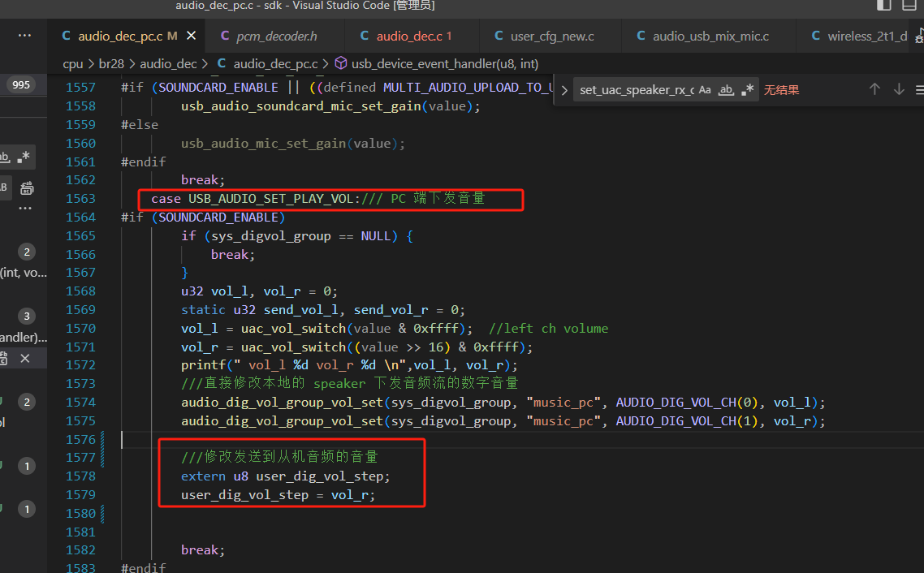Open the audio_dec folder breadcrumb
Viewport: 924px width, 573px height.
168,63
